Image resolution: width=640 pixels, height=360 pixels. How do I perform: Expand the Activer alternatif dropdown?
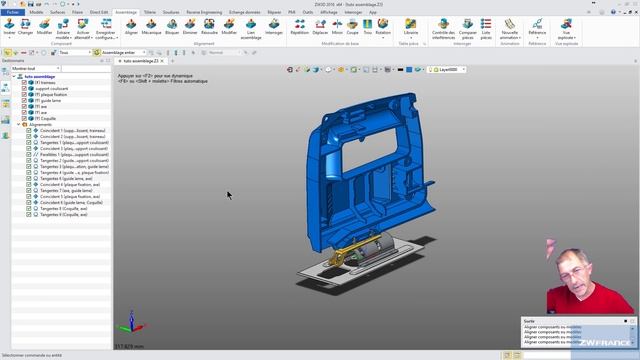tap(92, 38)
